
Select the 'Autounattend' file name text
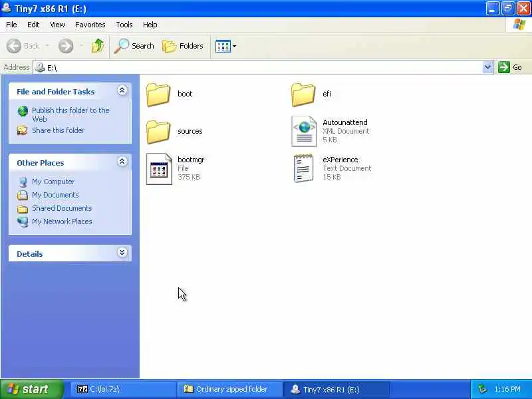(x=345, y=122)
